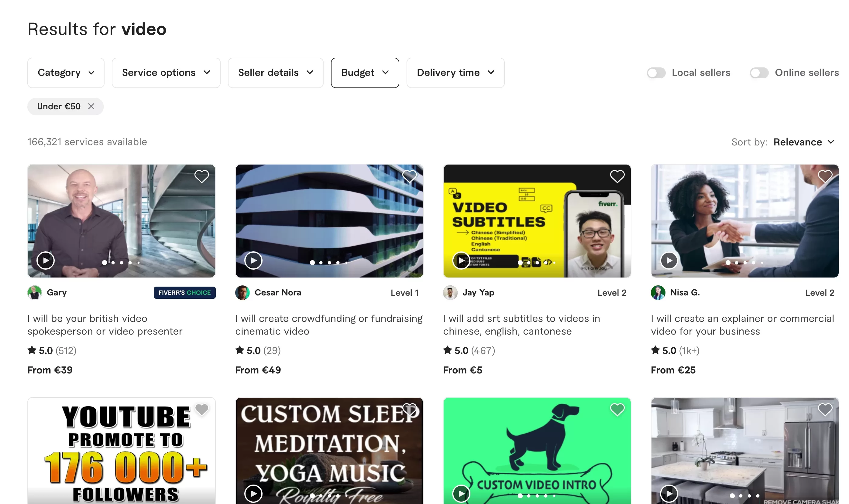Click Level 2 label for Jay Yap
This screenshot has width=849, height=504.
click(612, 293)
